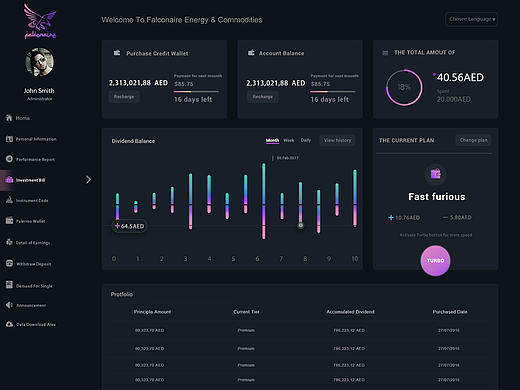Click the Purchased Date column header
Viewport: 520px width, 390px height.
[x=450, y=312]
